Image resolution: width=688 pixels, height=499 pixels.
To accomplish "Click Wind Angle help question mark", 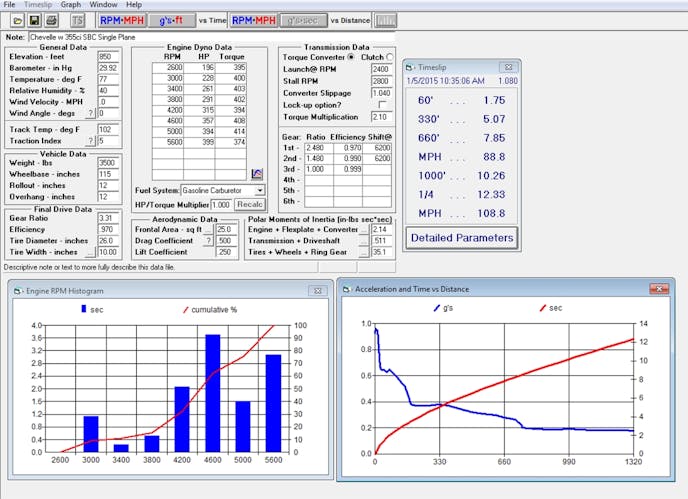I will point(90,113).
